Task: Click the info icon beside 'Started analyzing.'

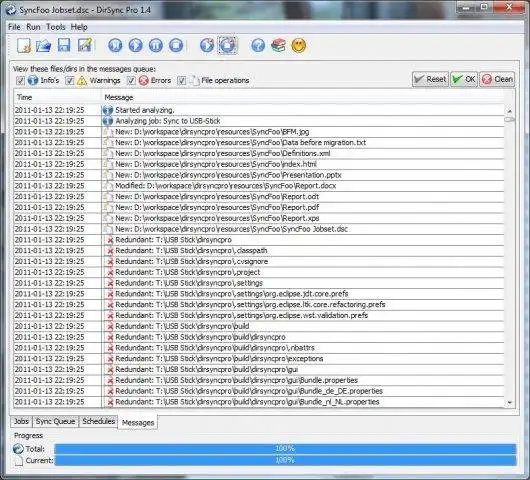Action: pyautogui.click(x=107, y=110)
